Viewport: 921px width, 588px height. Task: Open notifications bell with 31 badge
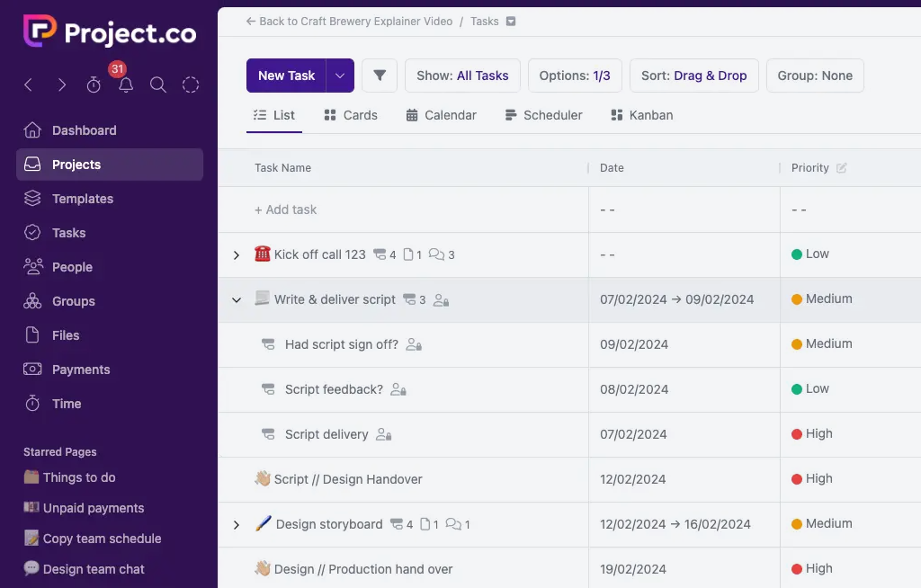[126, 85]
